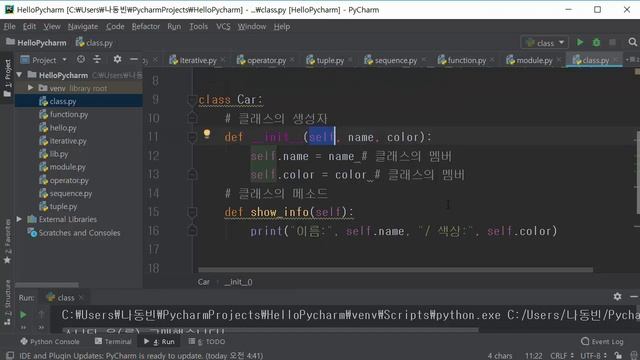The height and width of the screenshot is (360, 640).
Task: Switch to the sequence.py editor tab
Action: point(395,60)
